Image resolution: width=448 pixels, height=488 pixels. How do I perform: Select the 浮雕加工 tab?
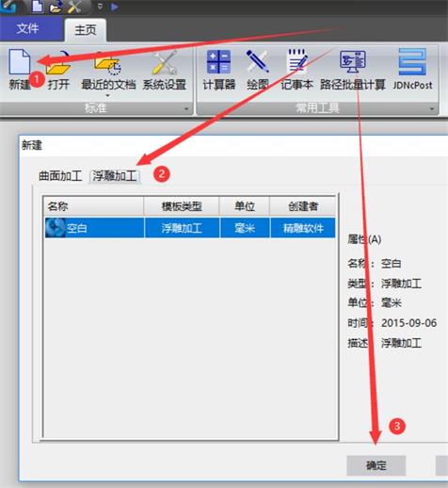tap(115, 176)
